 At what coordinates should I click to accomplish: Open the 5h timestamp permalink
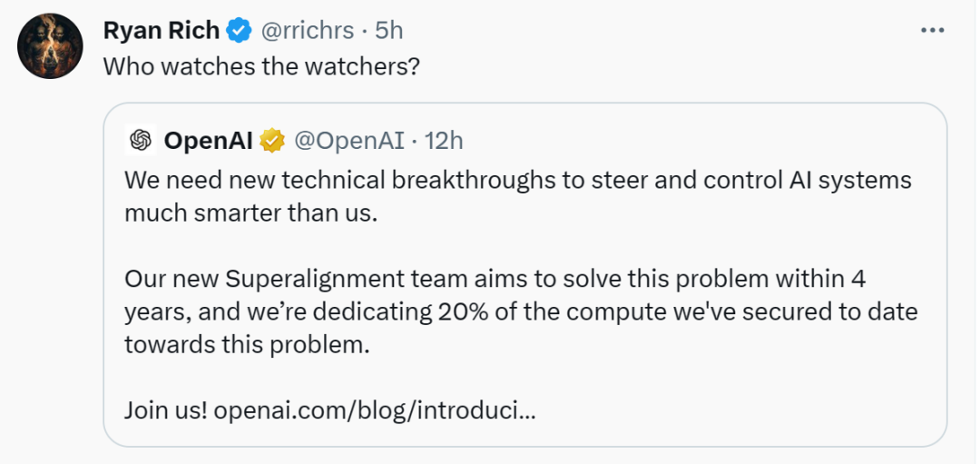(x=388, y=30)
